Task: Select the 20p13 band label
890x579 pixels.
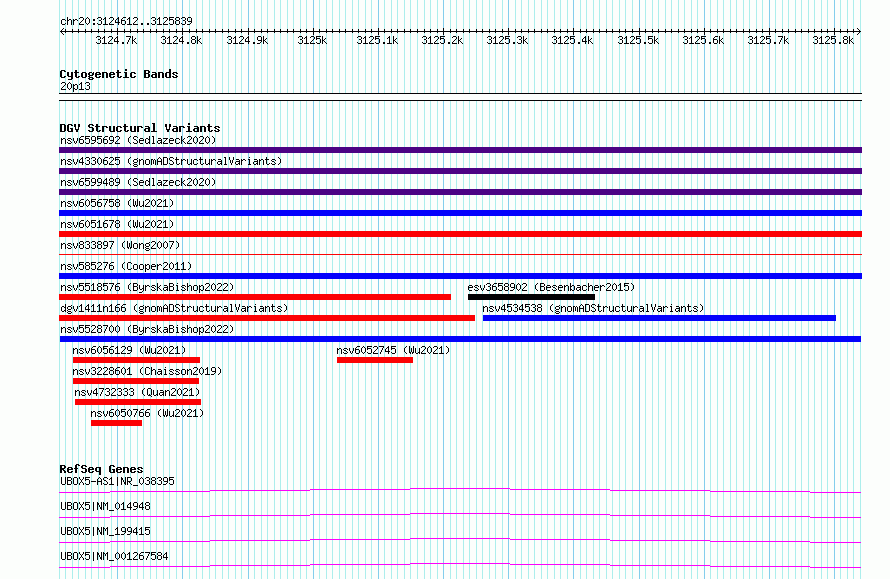Action: 75,86
